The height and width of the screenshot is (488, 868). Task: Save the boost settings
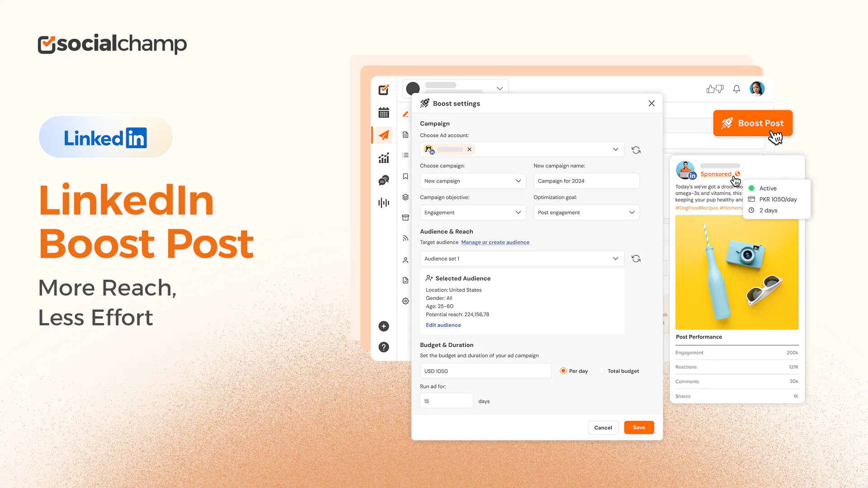(639, 427)
